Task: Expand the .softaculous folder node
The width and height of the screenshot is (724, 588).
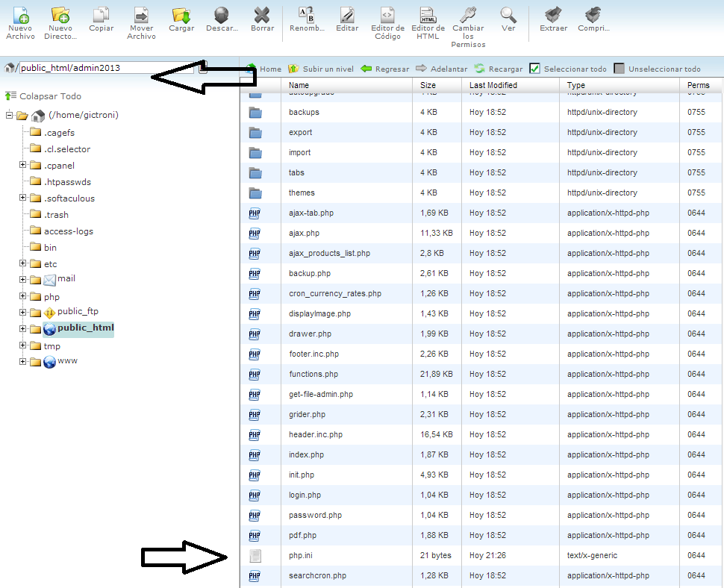Action: click(x=22, y=198)
